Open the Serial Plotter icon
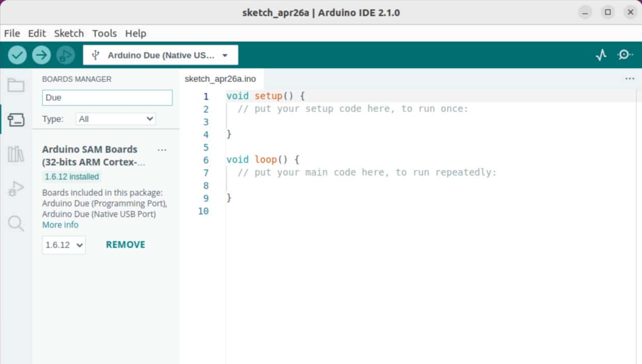Viewport: 642px width, 364px height. [x=601, y=54]
